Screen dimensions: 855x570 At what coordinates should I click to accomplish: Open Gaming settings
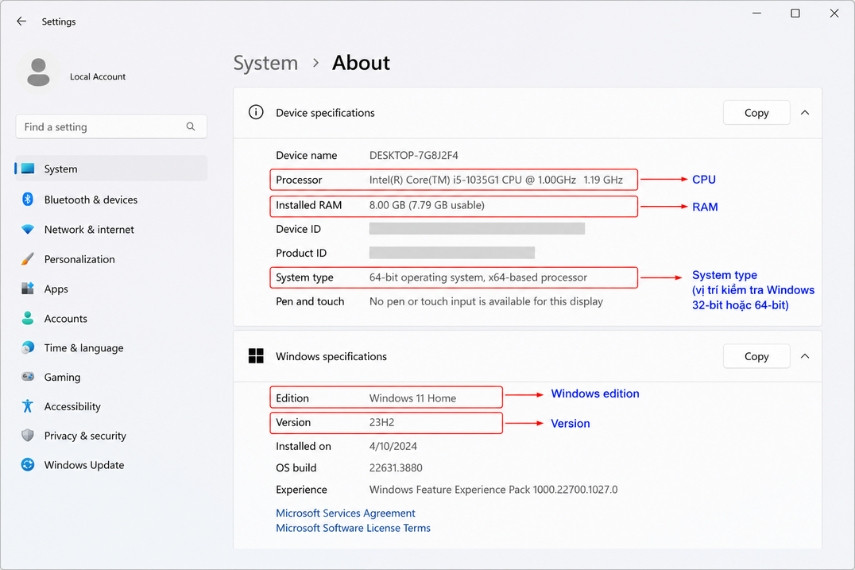(111, 376)
